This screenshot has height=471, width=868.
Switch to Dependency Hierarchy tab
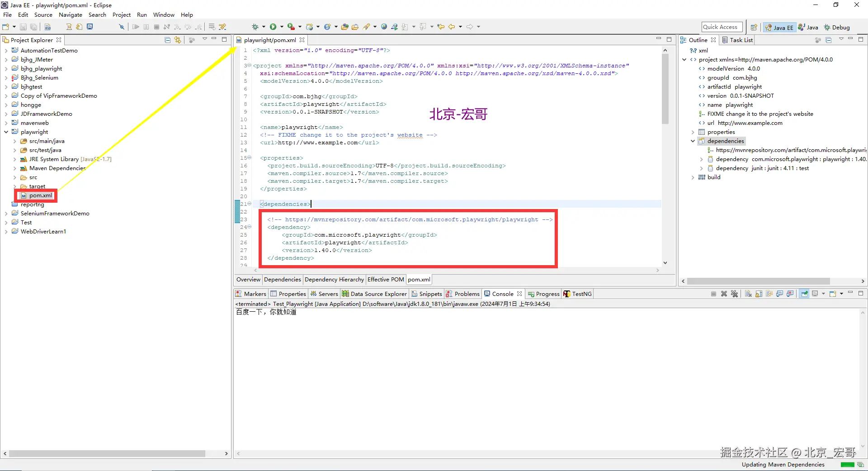[334, 280]
